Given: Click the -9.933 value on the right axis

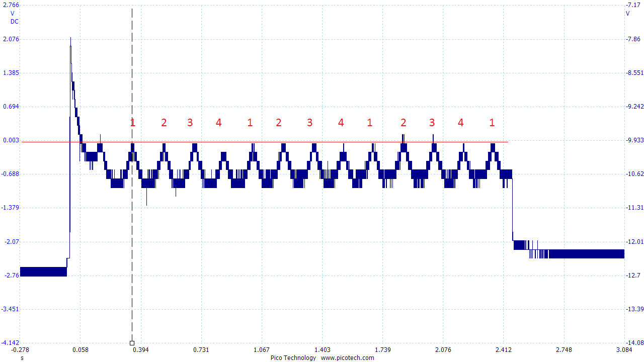Looking at the screenshot, I should [634, 140].
